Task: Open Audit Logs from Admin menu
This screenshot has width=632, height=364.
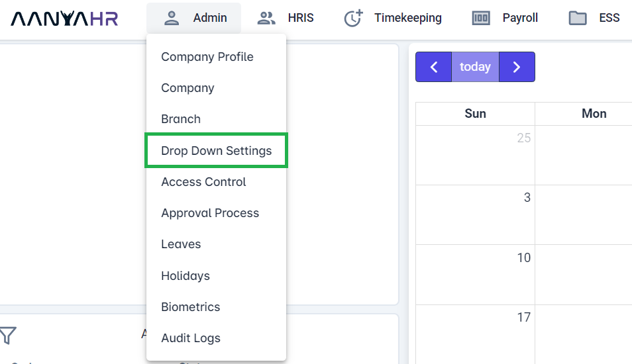Action: 191,338
